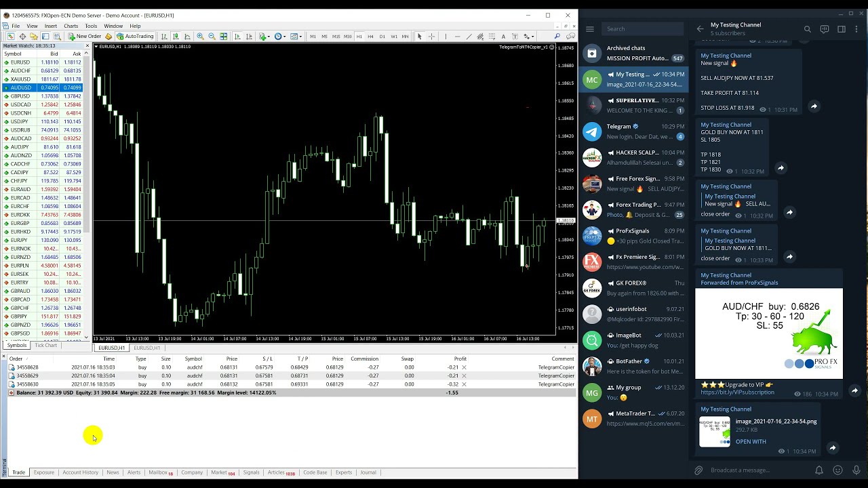Open the File menu
The image size is (868, 488).
(x=15, y=26)
